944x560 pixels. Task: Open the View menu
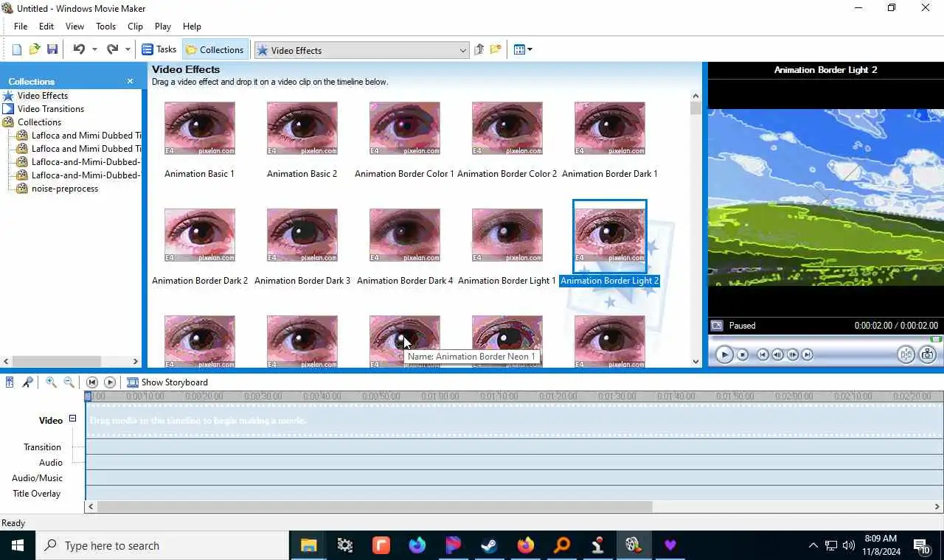coord(74,26)
